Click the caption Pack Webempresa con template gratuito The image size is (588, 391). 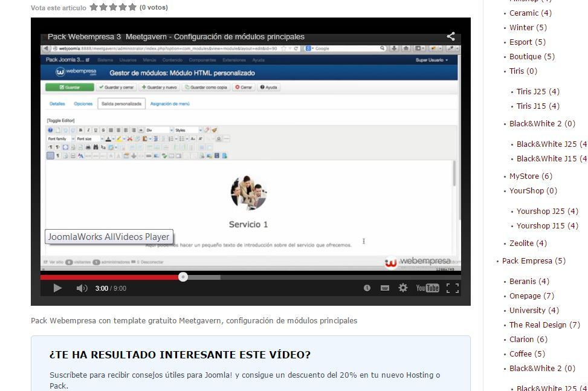194,321
